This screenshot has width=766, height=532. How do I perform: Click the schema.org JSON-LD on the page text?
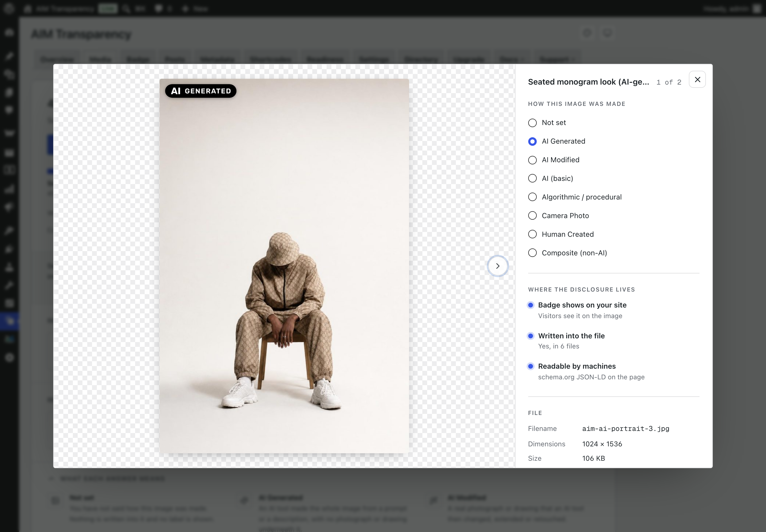pos(591,377)
